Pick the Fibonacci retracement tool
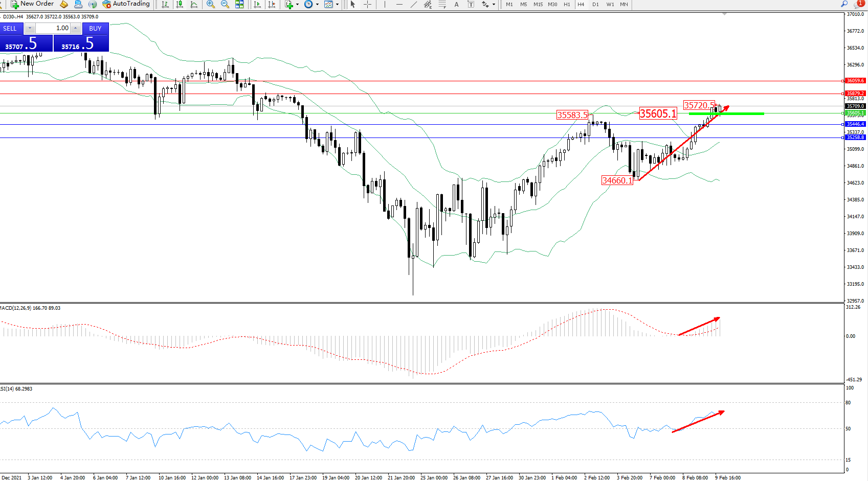 pos(442,4)
